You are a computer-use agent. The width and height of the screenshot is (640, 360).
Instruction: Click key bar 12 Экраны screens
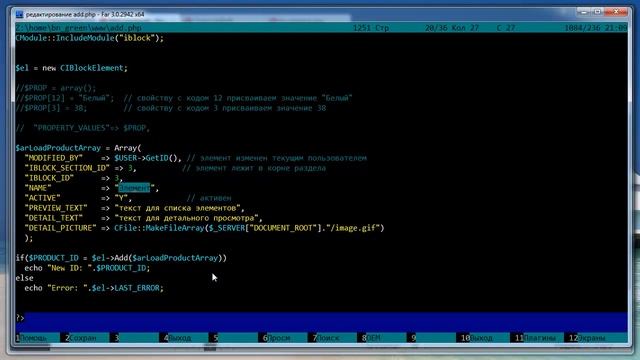pyautogui.click(x=587, y=338)
